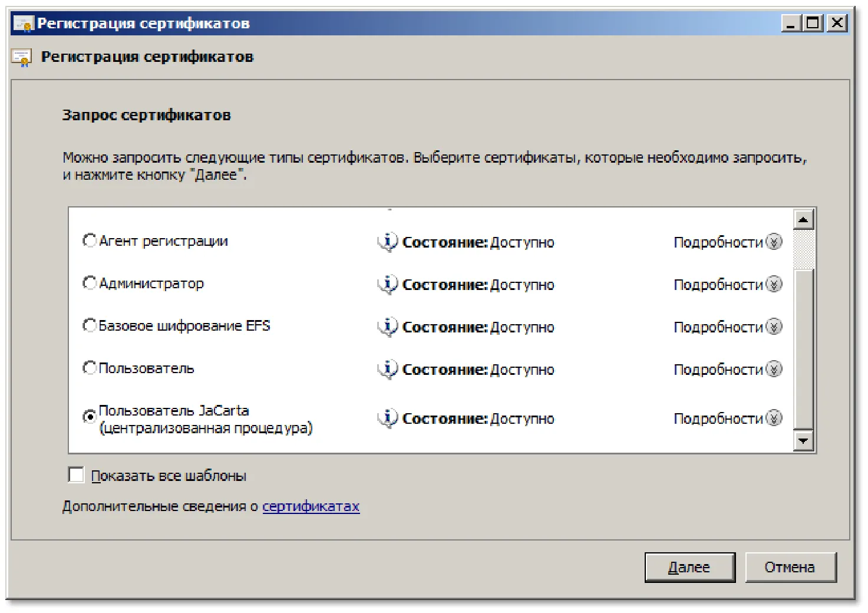Click the scrollbar down arrow in the list
Viewport: 868px width, 613px height.
pos(804,440)
